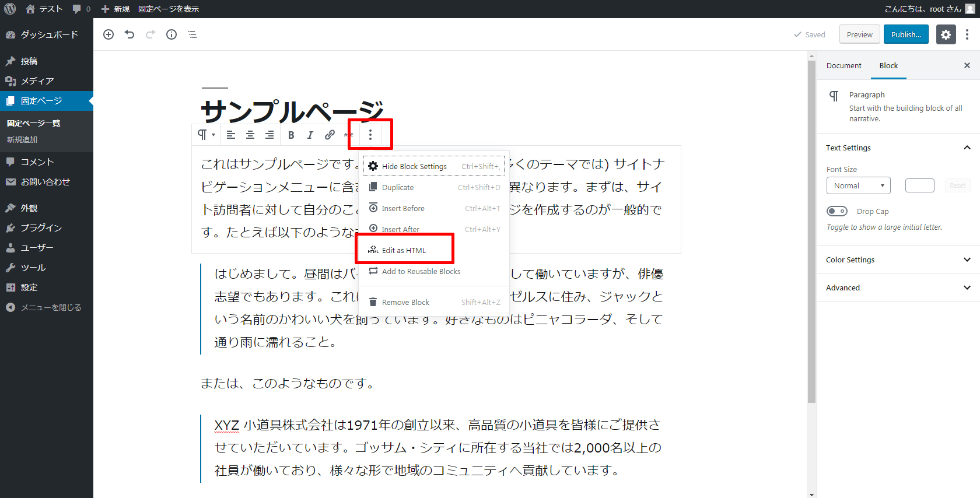Toggle the settings gear sidebar button

(946, 34)
